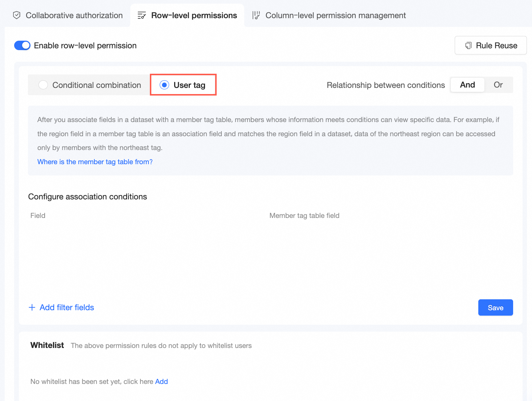532x401 pixels.
Task: Click the plus icon for filter fields
Action: pyautogui.click(x=32, y=307)
